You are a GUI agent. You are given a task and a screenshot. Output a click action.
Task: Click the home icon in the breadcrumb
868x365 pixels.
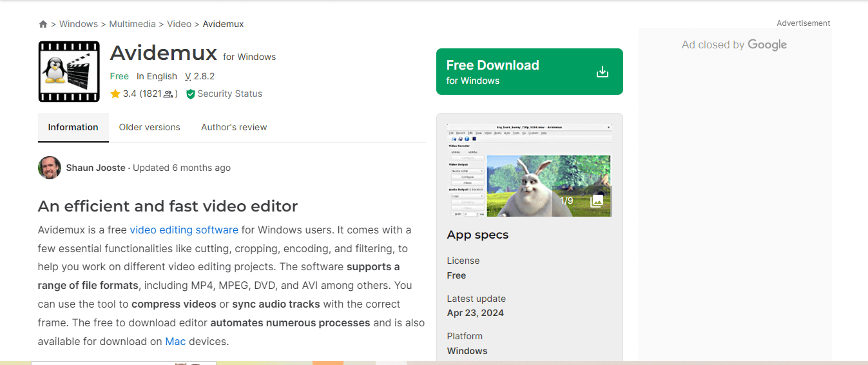pyautogui.click(x=43, y=24)
